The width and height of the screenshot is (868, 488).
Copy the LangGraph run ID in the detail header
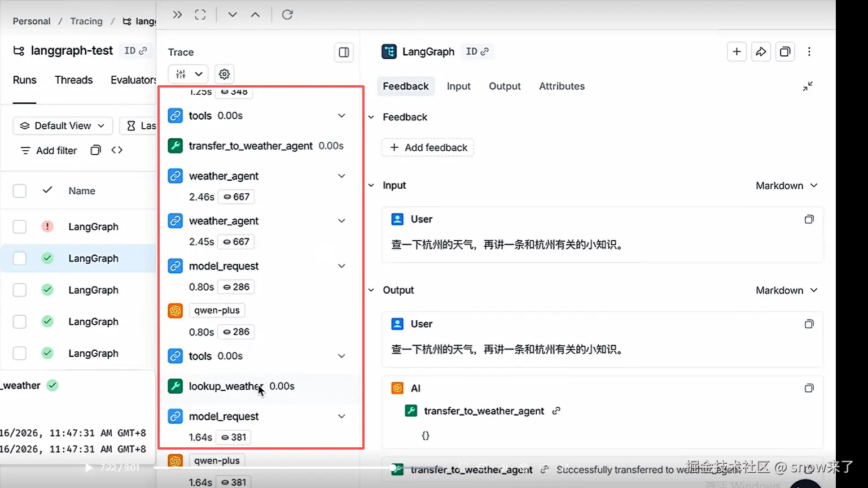click(477, 51)
